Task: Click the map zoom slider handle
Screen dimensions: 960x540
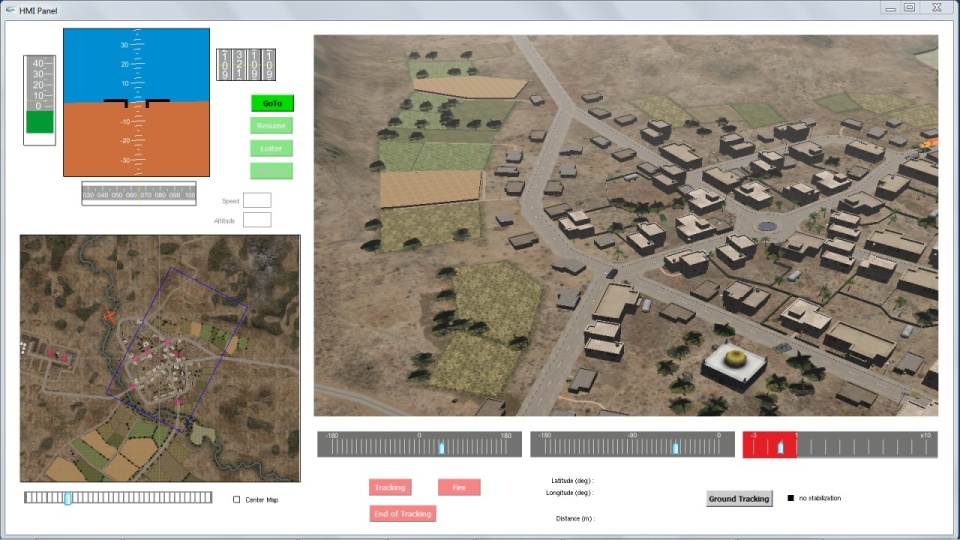Action: coord(68,498)
